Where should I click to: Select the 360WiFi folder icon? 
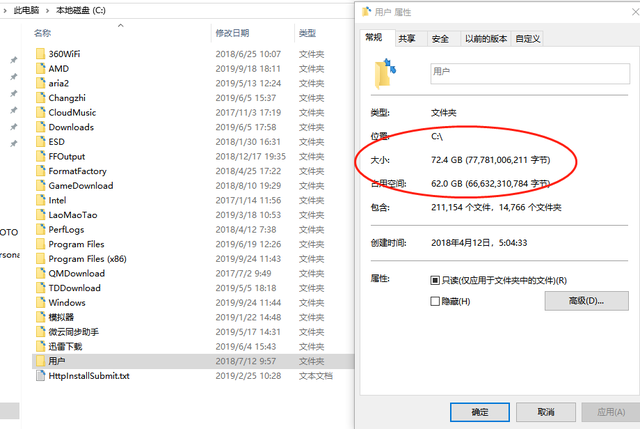click(x=40, y=54)
